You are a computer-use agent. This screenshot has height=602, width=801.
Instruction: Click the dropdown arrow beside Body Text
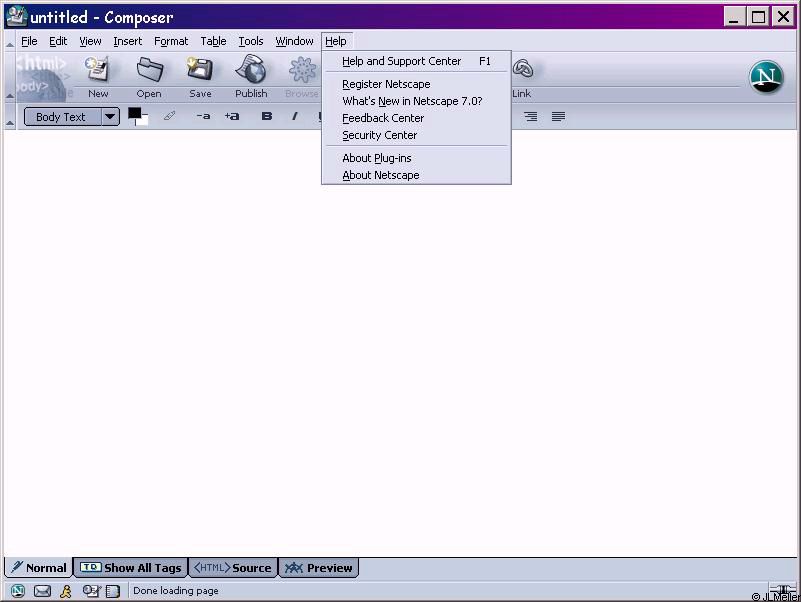pos(110,117)
